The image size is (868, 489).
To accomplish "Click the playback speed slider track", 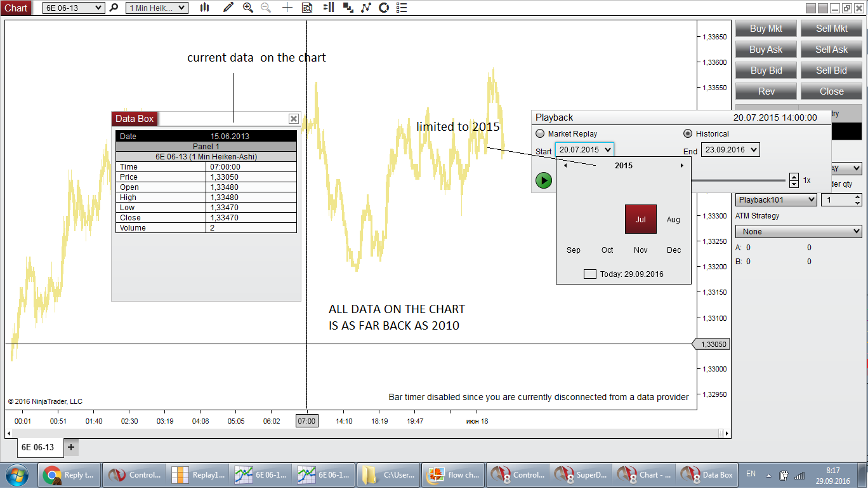I will click(x=739, y=180).
